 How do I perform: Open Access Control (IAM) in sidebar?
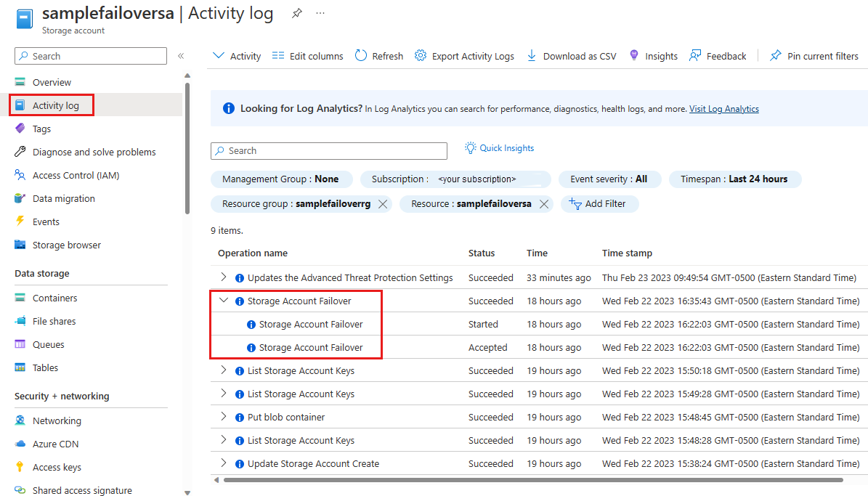click(76, 175)
